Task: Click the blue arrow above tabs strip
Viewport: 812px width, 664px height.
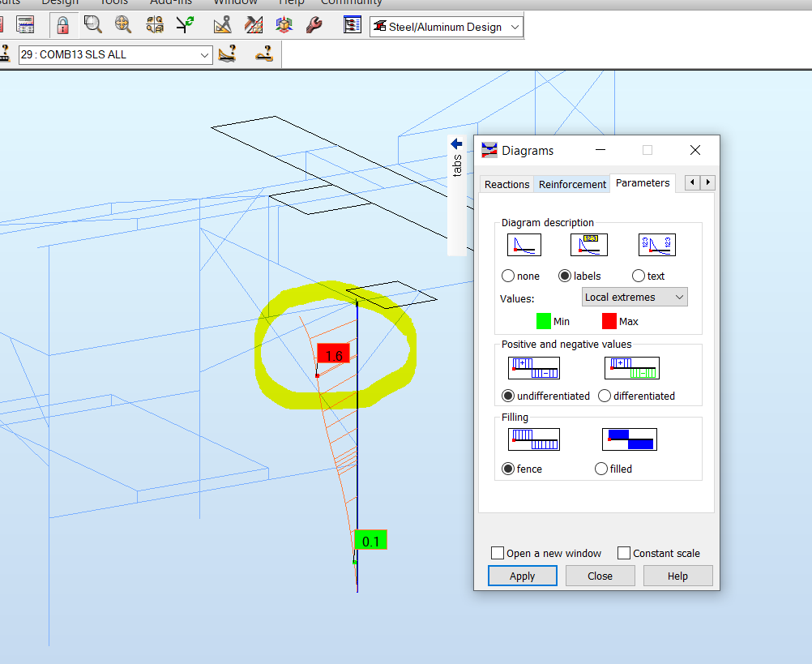Action: 456,144
